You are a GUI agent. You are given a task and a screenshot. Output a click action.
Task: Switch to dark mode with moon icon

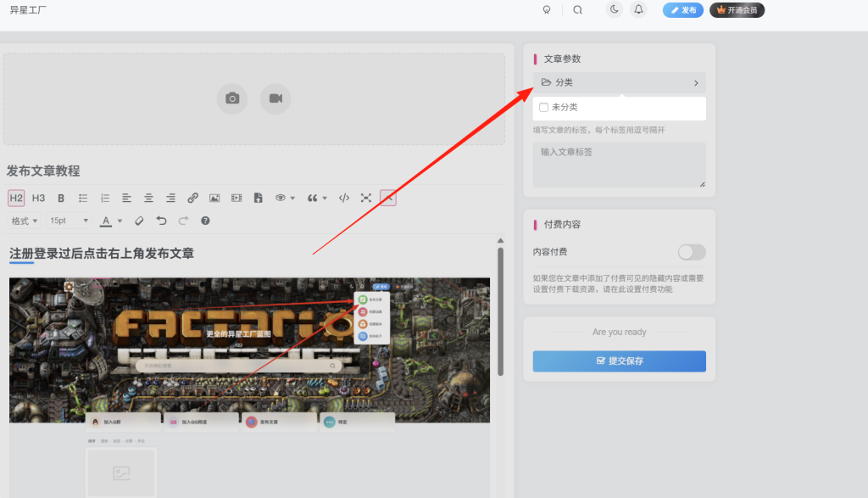615,9
